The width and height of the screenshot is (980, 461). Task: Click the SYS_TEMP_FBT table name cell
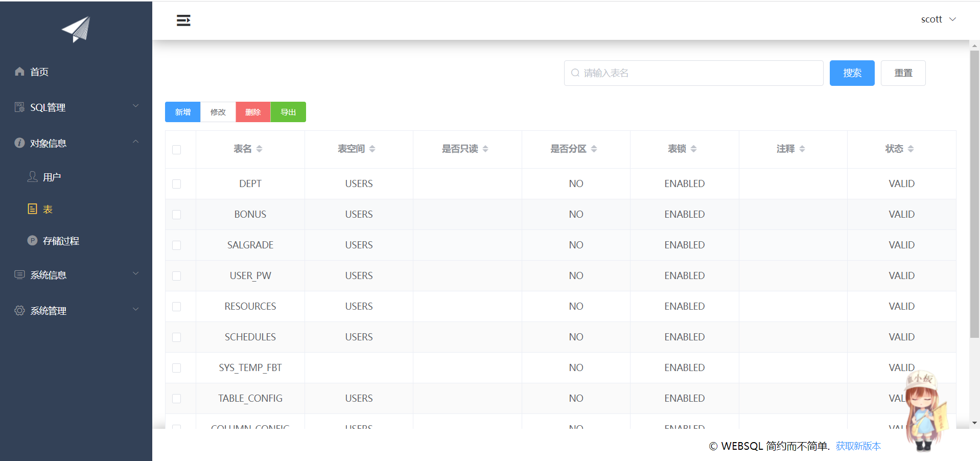click(250, 367)
